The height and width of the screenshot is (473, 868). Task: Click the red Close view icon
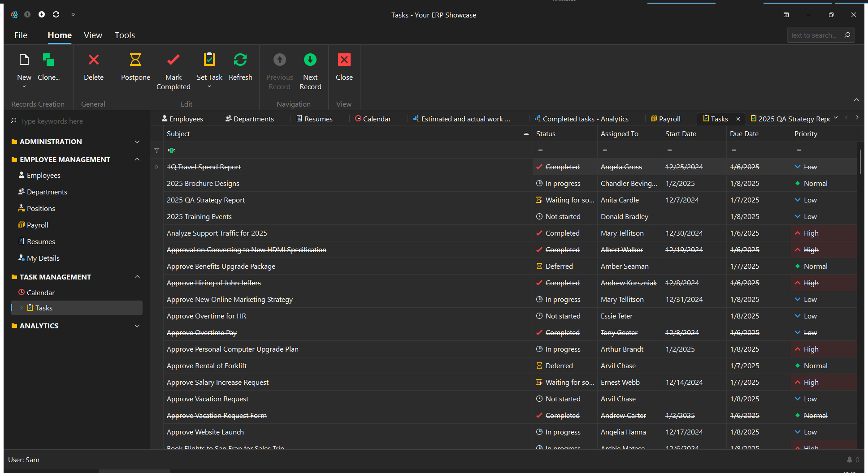click(344, 60)
